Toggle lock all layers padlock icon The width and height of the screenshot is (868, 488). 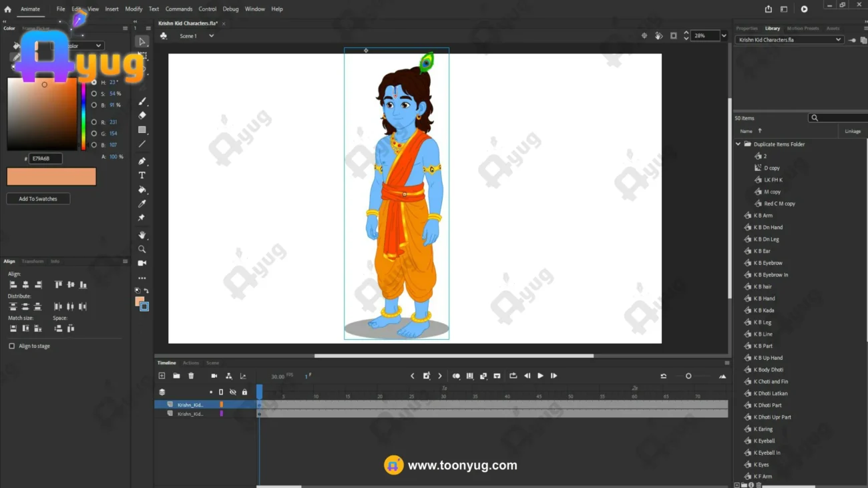(x=244, y=392)
